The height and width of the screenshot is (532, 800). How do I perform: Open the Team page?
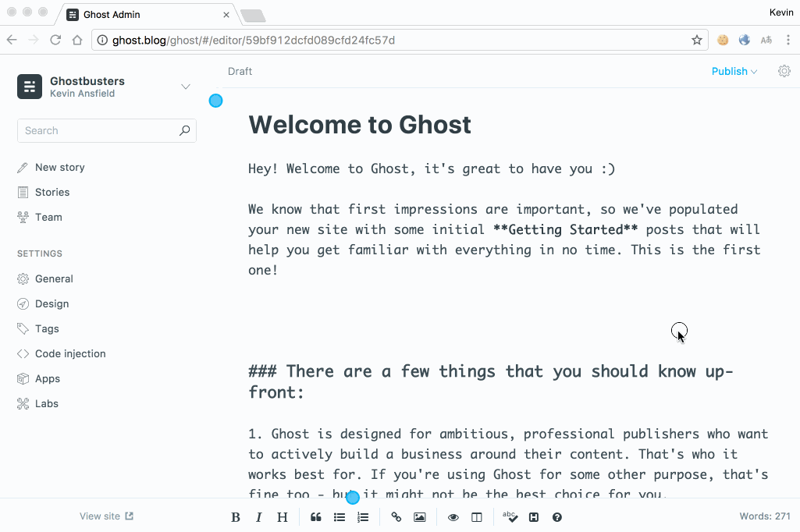pos(48,218)
